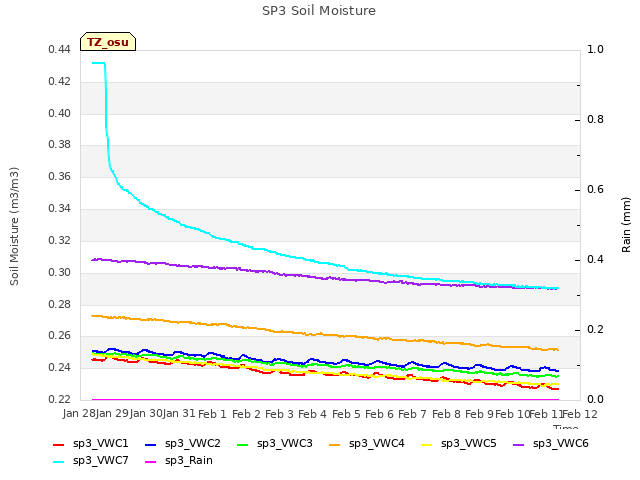
Task: Click the 0.36 soil moisture axis tick
Action: (x=59, y=177)
